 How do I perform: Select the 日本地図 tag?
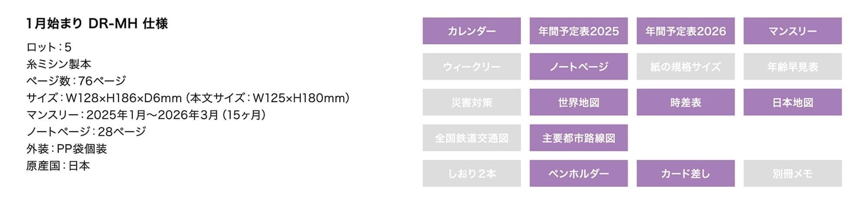792,102
